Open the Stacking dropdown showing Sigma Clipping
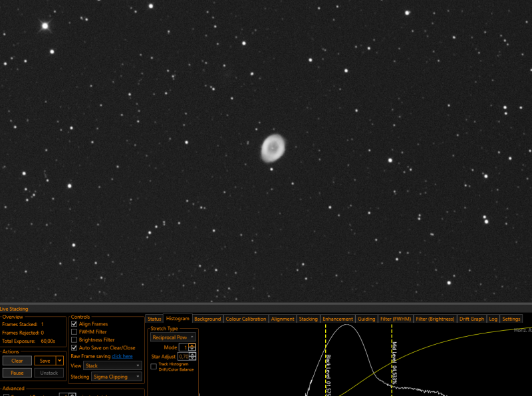Image resolution: width=532 pixels, height=396 pixels. pyautogui.click(x=116, y=377)
